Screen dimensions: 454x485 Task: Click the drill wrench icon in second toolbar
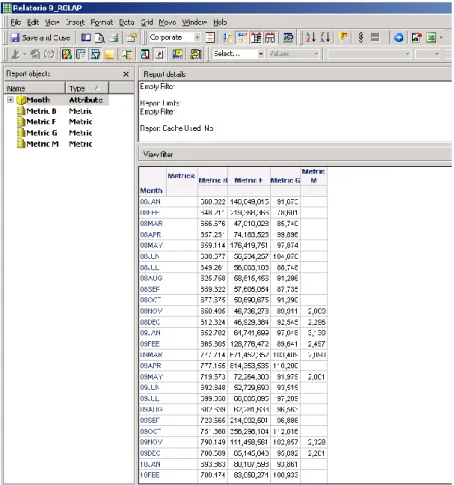tap(15, 54)
